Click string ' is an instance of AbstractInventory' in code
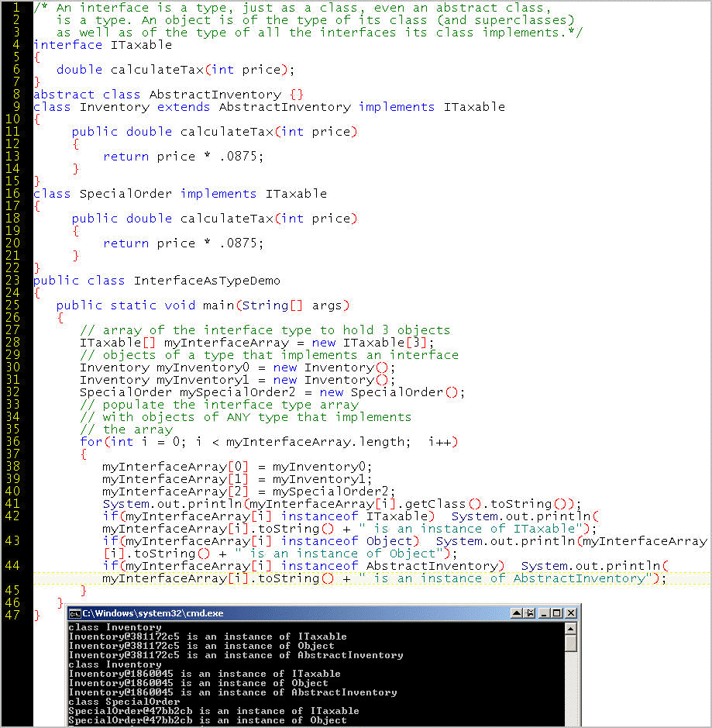Screen dimensions: 712x728 [506, 578]
